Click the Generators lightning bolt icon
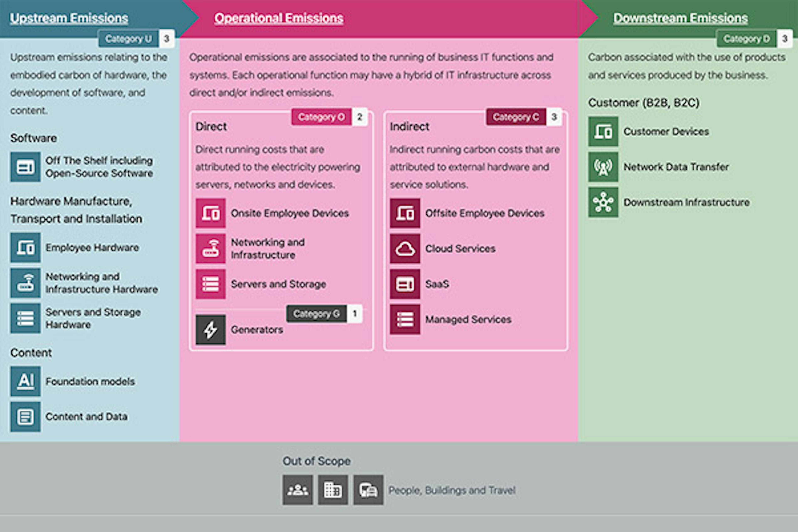 [x=210, y=330]
